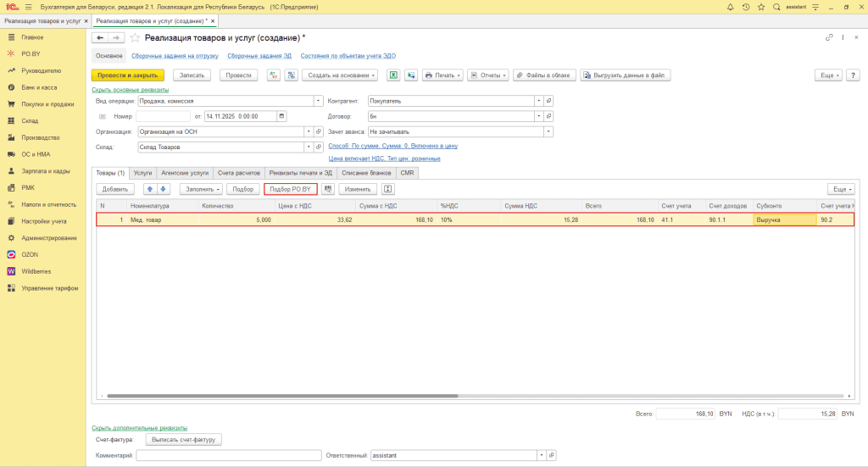868x467 pixels.
Task: Click the back navigation arrow
Action: [x=100, y=38]
